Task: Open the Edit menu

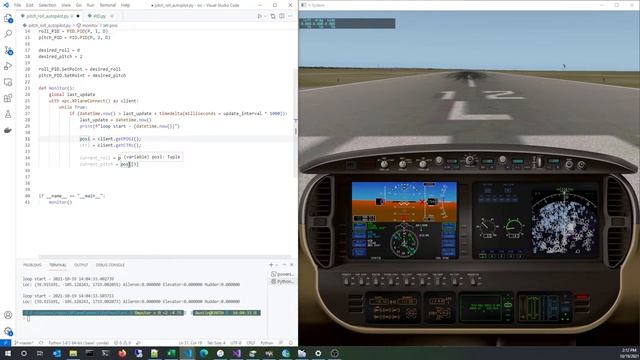Action: pos(30,5)
